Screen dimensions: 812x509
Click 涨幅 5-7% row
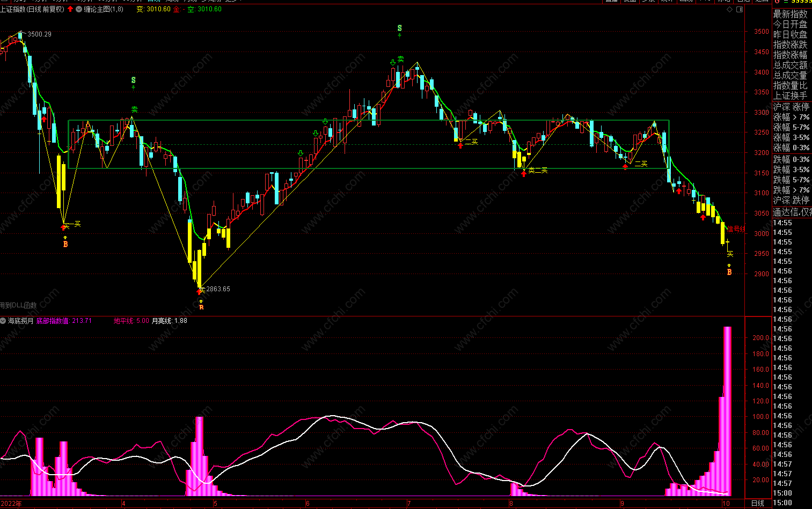click(792, 127)
